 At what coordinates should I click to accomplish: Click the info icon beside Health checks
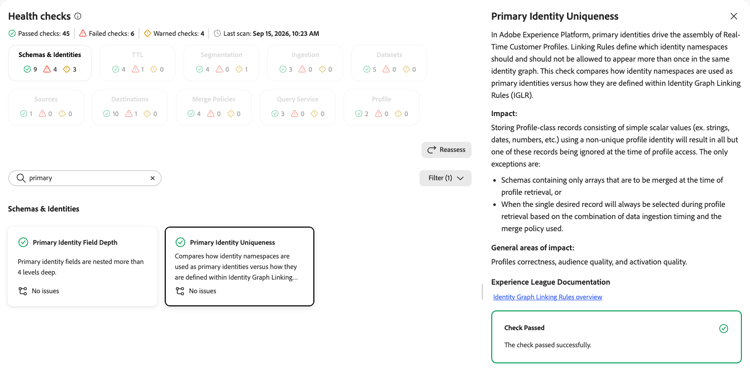pos(78,16)
